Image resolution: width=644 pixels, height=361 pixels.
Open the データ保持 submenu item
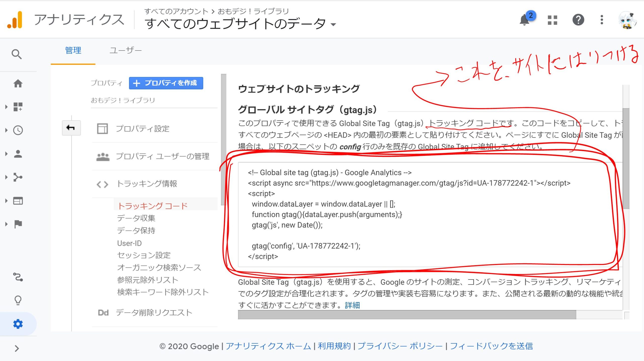point(136,231)
